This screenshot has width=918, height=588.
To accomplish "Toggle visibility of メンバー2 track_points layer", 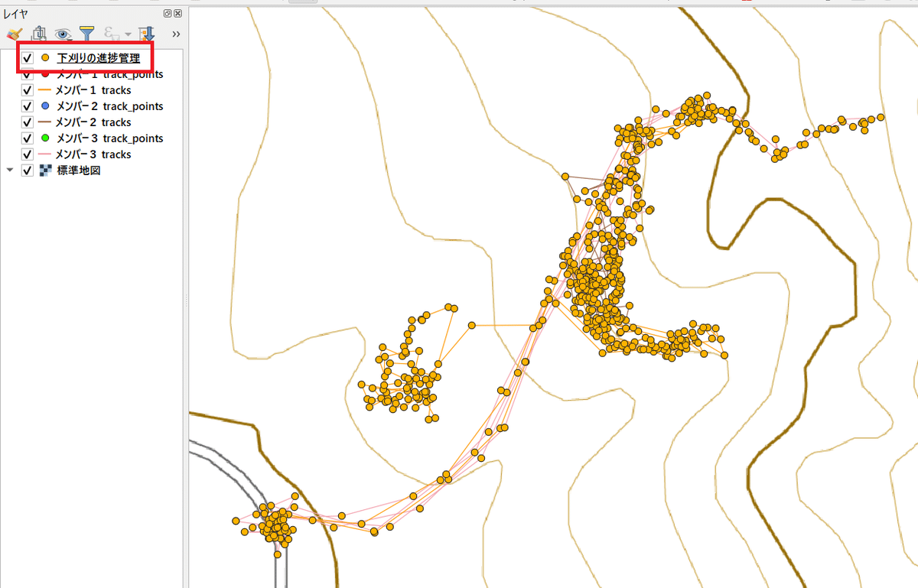I will click(28, 106).
